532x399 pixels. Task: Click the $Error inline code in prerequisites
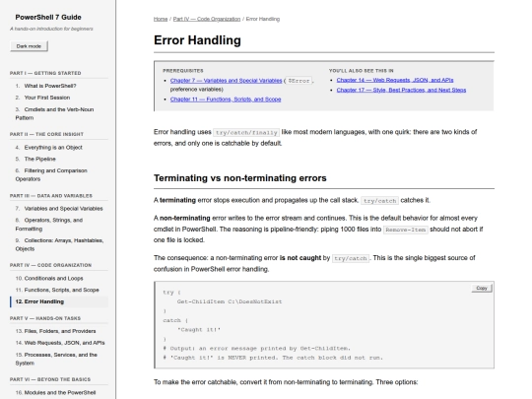[x=299, y=81]
